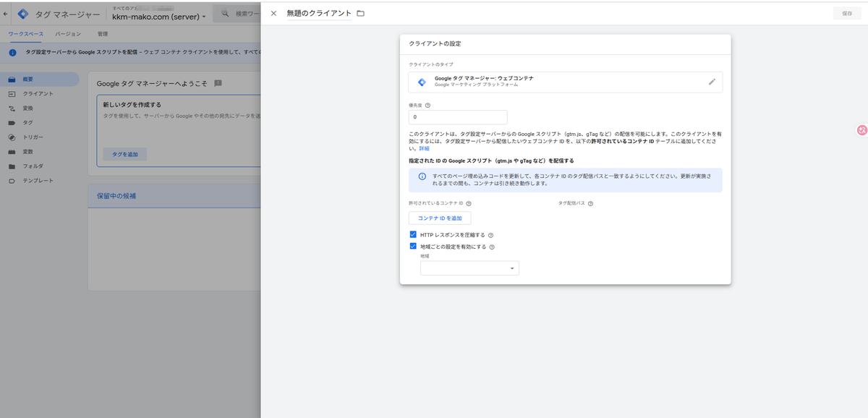Select 変数 in the sidebar

[x=39, y=152]
